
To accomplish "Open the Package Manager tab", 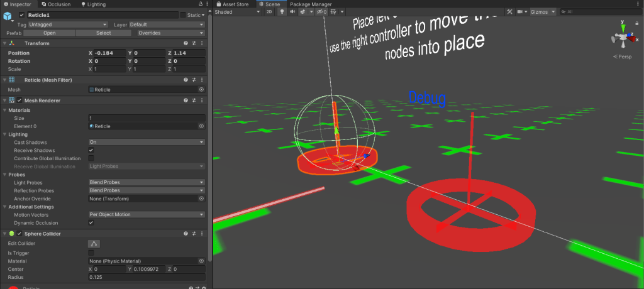I will point(311,4).
